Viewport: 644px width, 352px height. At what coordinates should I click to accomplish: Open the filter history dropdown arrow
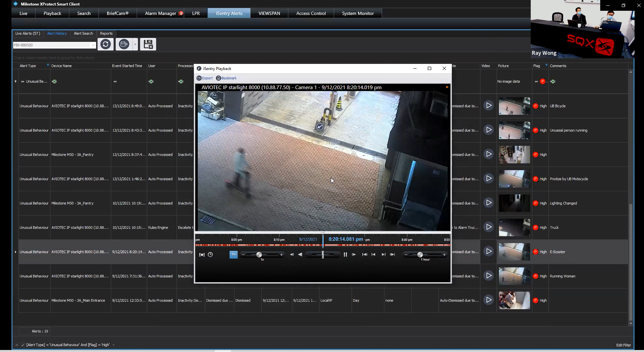pyautogui.click(x=114, y=345)
